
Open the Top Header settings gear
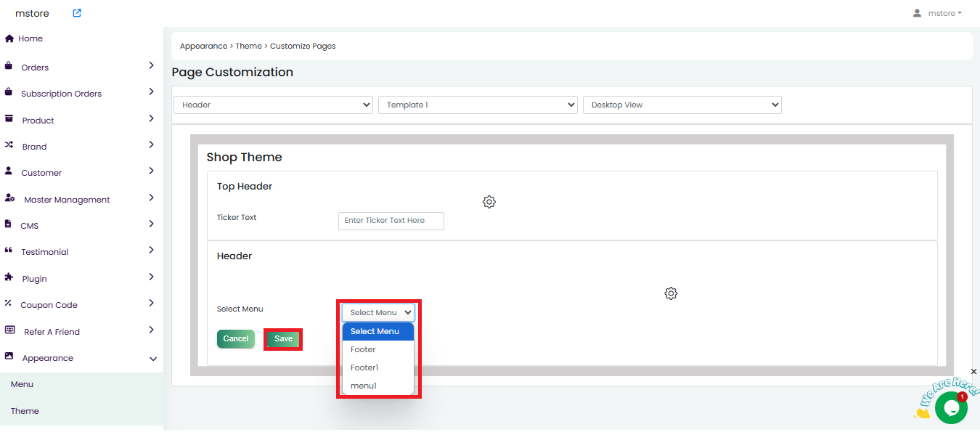coord(489,202)
